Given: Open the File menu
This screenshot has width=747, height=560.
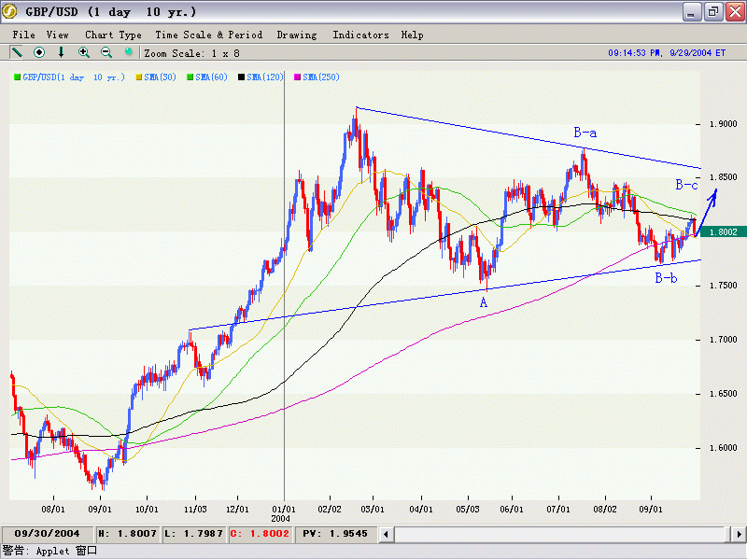Looking at the screenshot, I should pyautogui.click(x=24, y=35).
